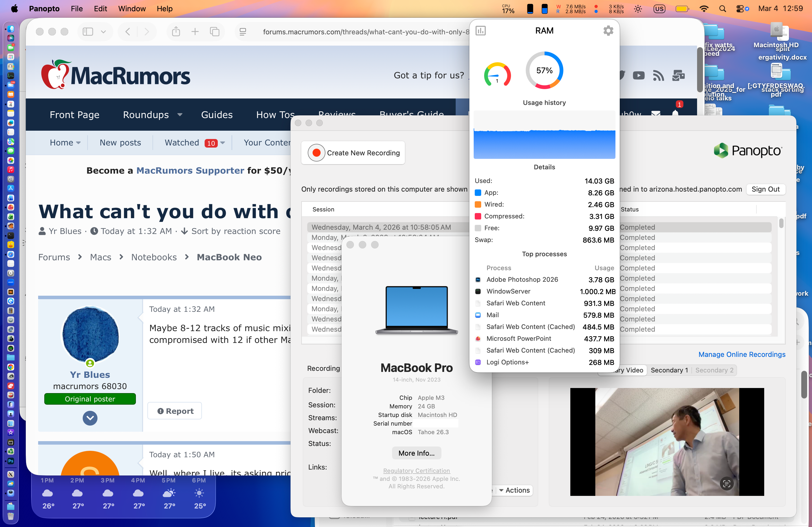Click More Info in About This Mac
The height and width of the screenshot is (527, 812).
click(416, 453)
